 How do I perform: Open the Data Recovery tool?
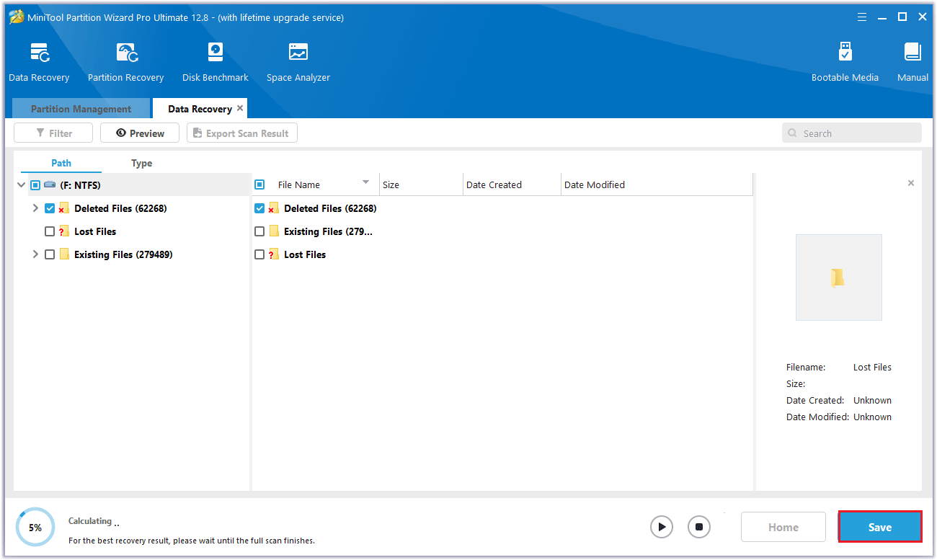click(x=39, y=63)
